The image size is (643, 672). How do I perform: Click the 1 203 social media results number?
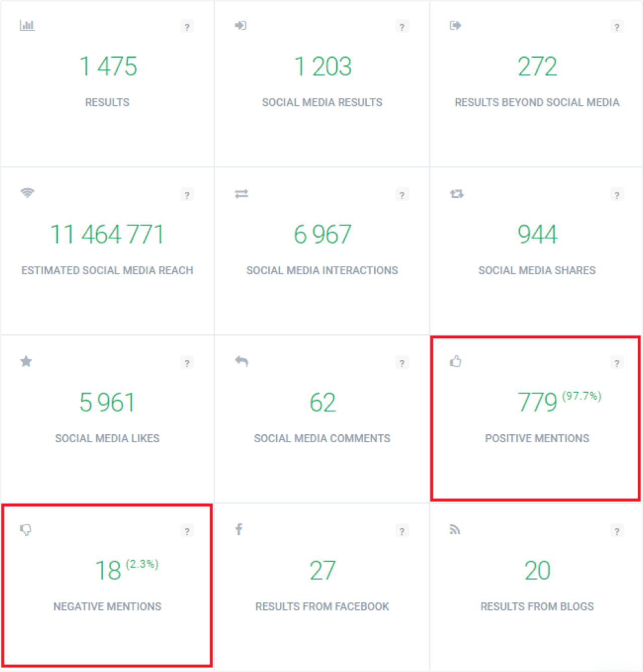point(323,66)
